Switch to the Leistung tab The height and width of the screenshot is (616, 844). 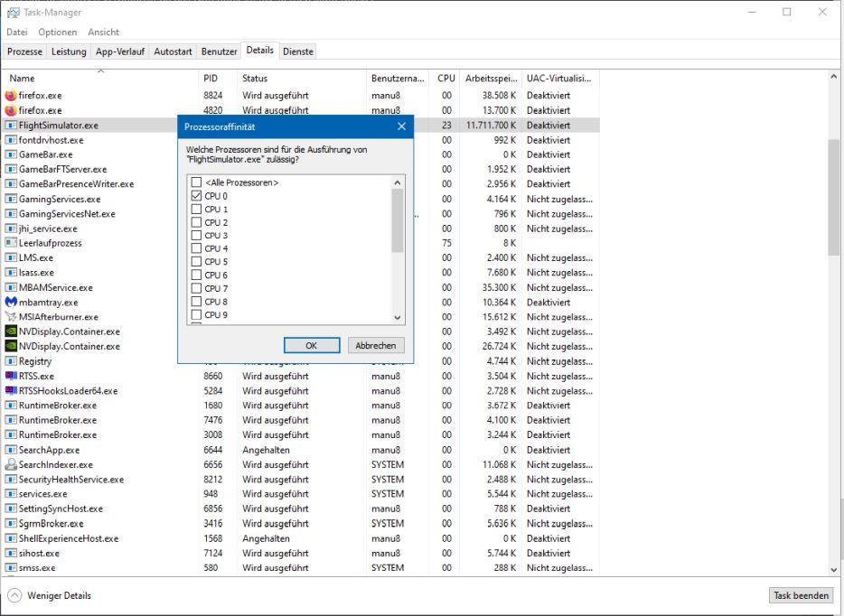point(69,51)
